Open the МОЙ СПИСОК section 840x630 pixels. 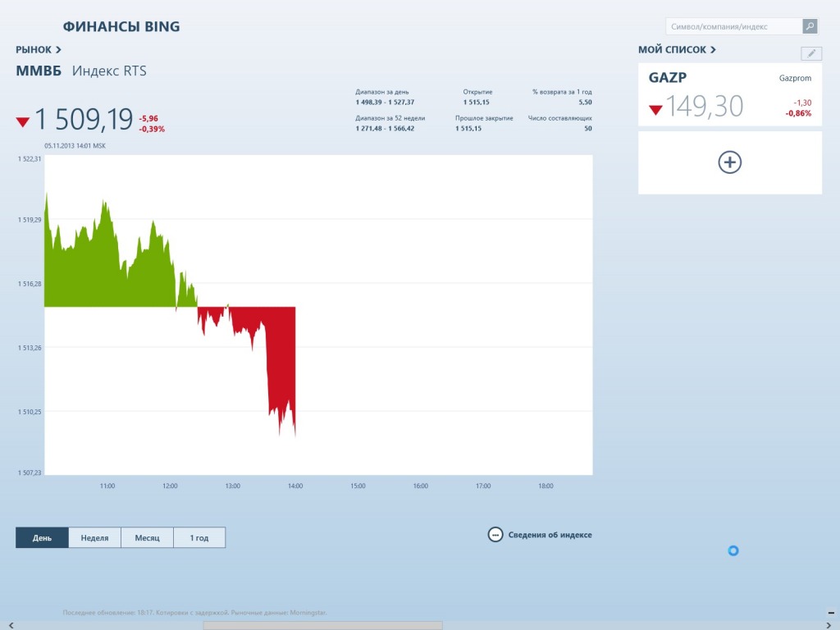pos(677,50)
